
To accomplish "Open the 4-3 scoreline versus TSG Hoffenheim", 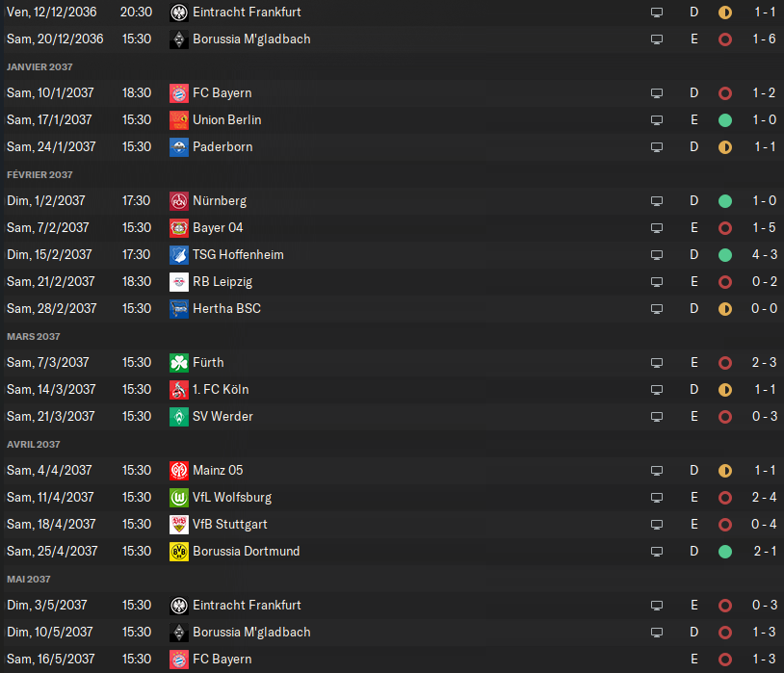I will (765, 255).
